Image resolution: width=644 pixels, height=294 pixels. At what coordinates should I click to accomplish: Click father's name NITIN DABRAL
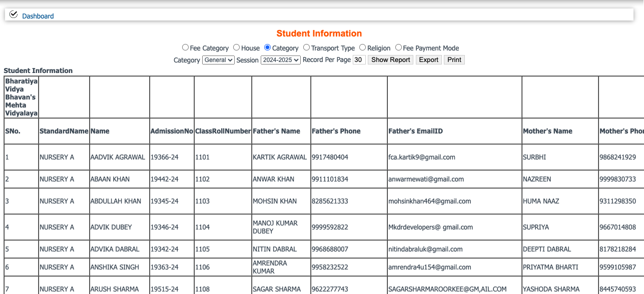275,249
